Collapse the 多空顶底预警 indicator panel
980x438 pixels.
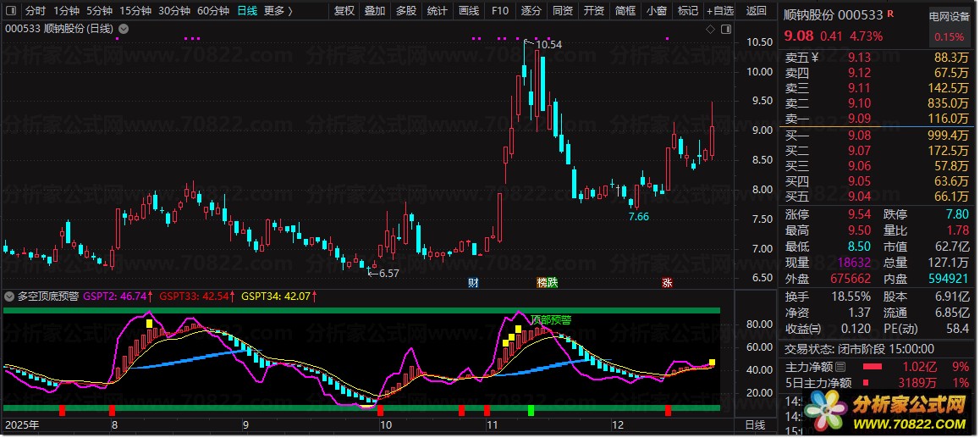point(9,297)
